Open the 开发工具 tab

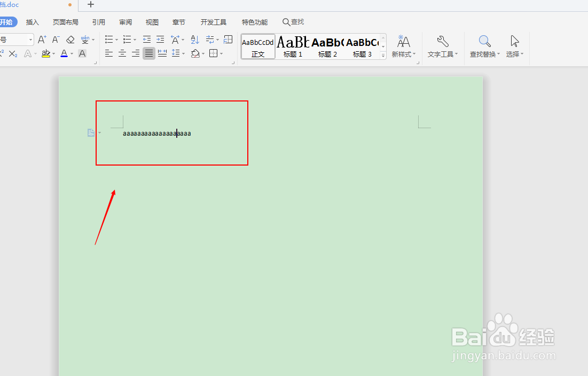pyautogui.click(x=214, y=22)
